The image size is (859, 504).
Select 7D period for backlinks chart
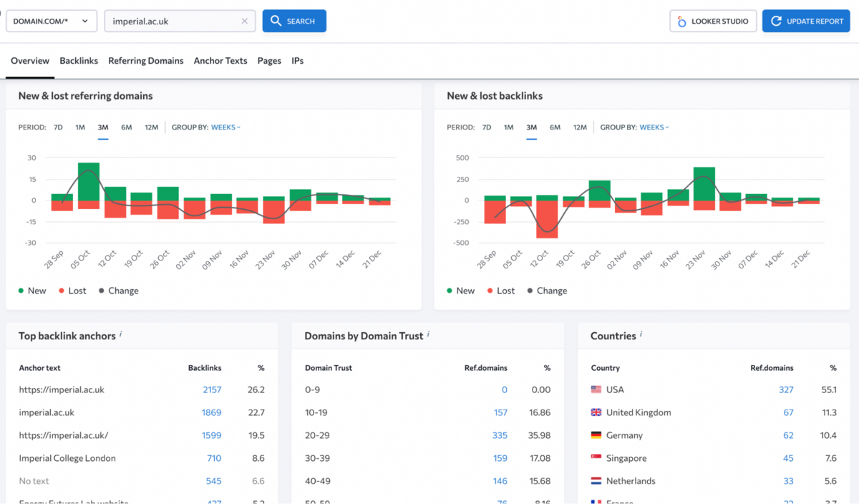tap(487, 127)
